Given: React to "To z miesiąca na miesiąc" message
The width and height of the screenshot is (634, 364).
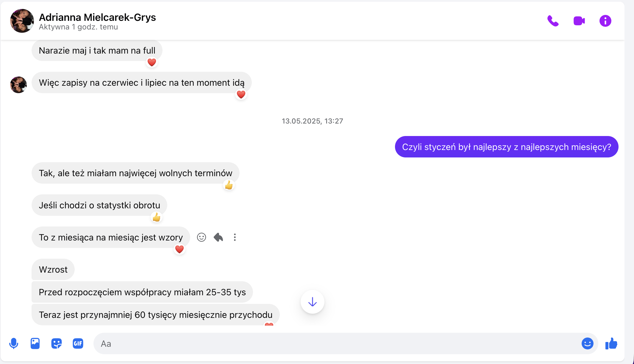Looking at the screenshot, I should tap(202, 237).
